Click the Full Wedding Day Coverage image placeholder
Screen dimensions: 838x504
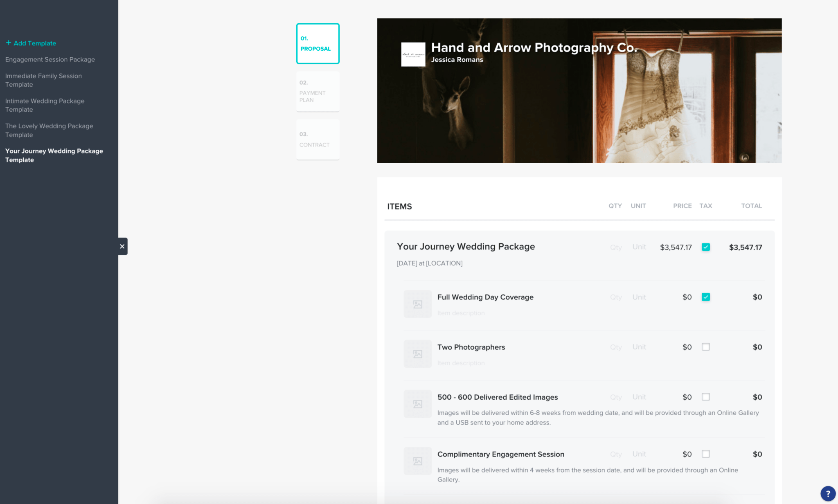[417, 304]
